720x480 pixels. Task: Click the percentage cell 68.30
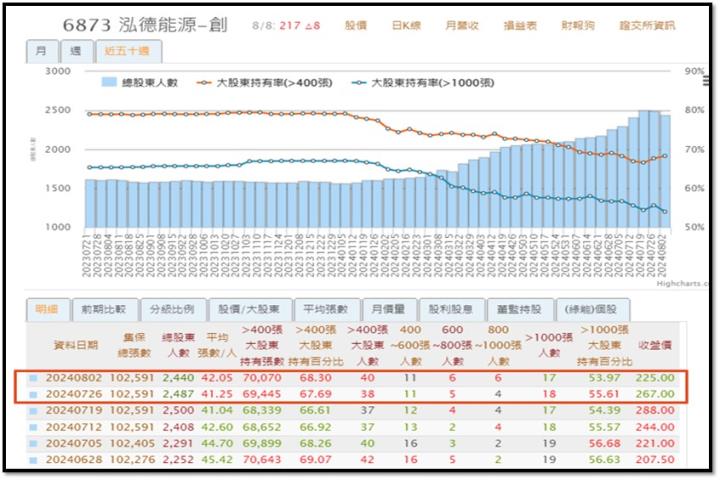pos(315,378)
